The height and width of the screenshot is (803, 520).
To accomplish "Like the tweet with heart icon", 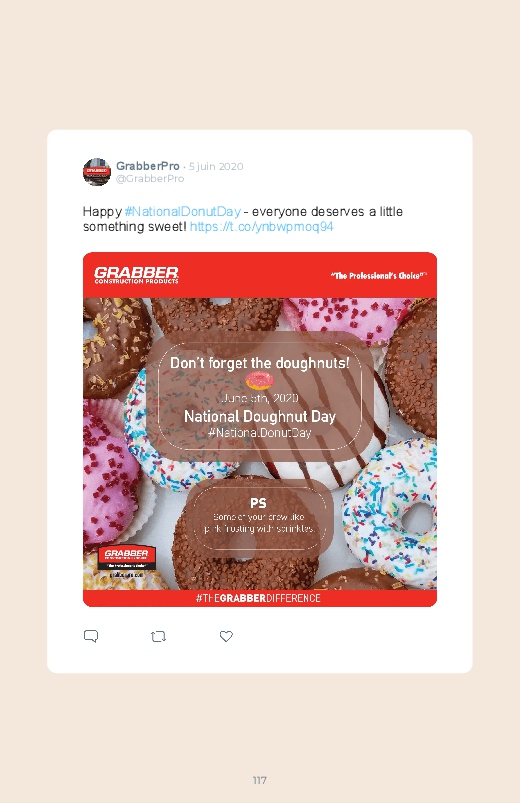I will coord(226,636).
